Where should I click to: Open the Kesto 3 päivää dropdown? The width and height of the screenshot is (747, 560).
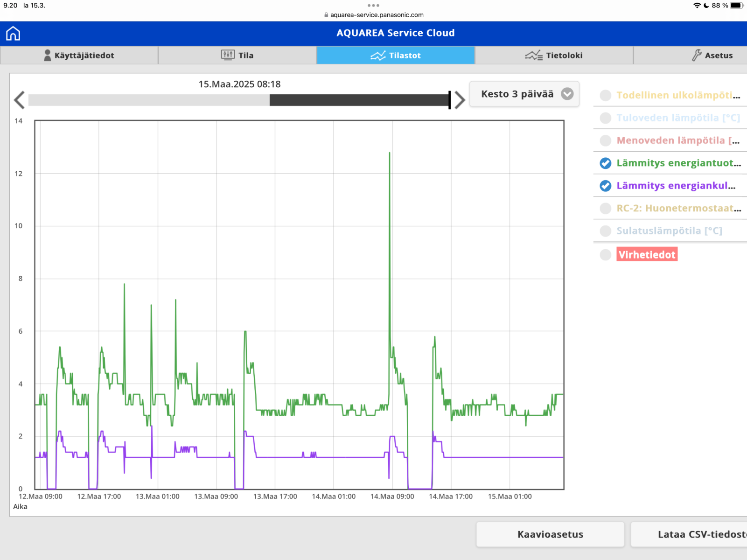click(x=524, y=94)
